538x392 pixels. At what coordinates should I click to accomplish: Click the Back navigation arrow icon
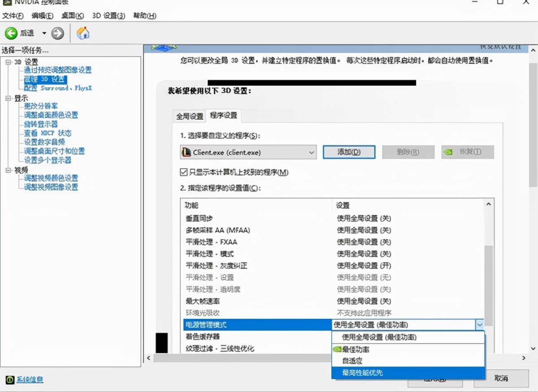11,33
